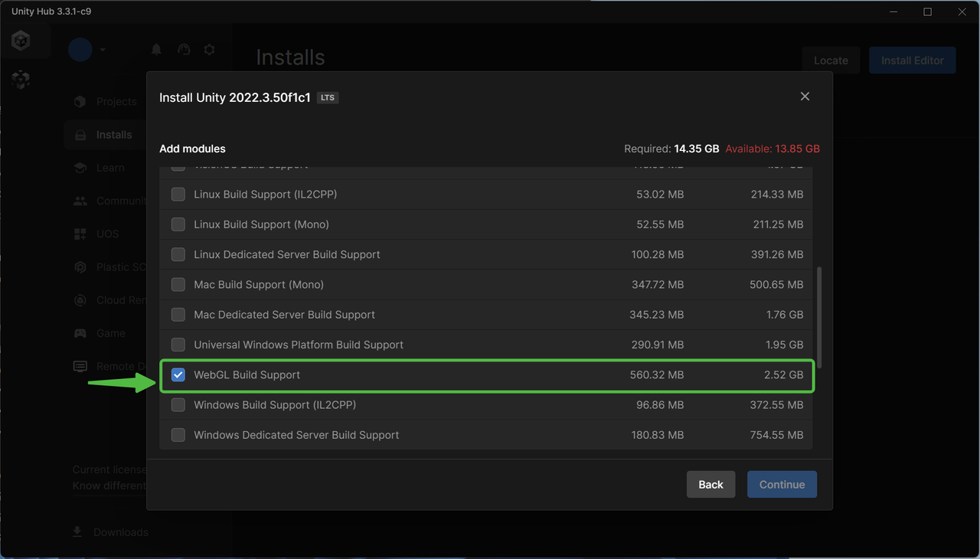The width and height of the screenshot is (980, 559).
Task: Click the Locate button
Action: tap(831, 60)
